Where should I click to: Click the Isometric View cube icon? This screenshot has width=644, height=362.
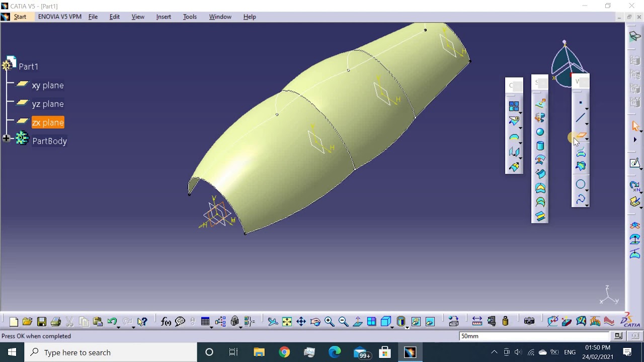[x=385, y=322]
